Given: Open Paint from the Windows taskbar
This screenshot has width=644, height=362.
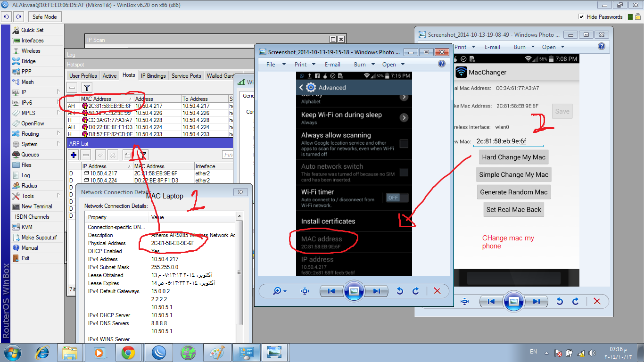Looking at the screenshot, I should pos(217,352).
